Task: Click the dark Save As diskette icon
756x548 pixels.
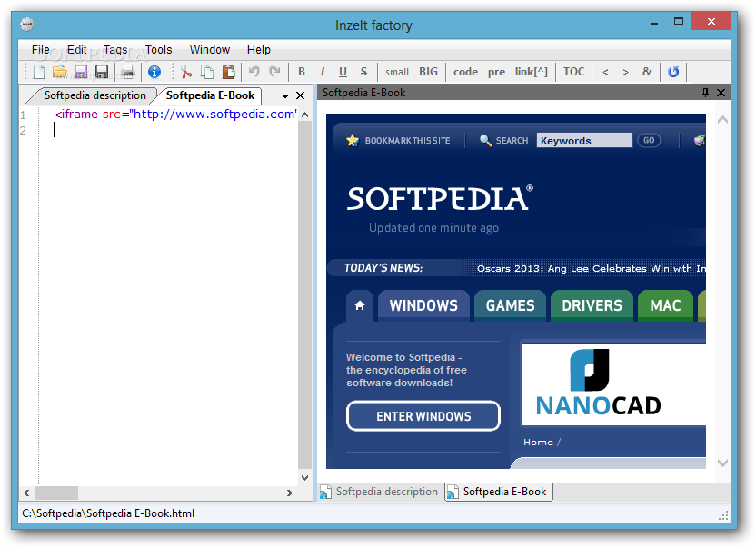Action: click(x=102, y=72)
